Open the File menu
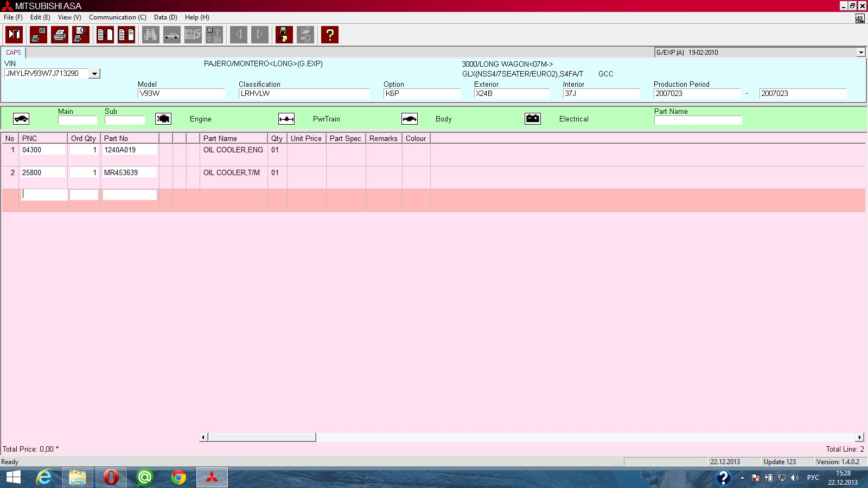 pyautogui.click(x=13, y=17)
